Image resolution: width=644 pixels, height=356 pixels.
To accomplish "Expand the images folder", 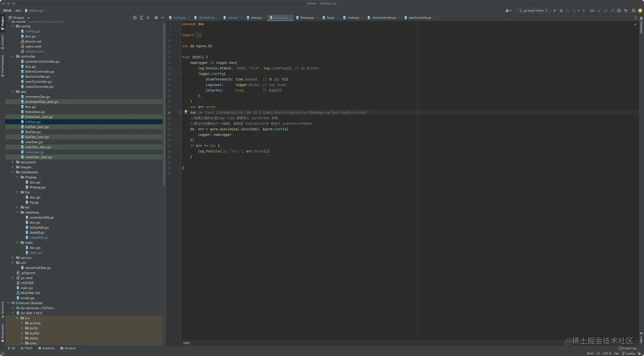I will [12, 167].
